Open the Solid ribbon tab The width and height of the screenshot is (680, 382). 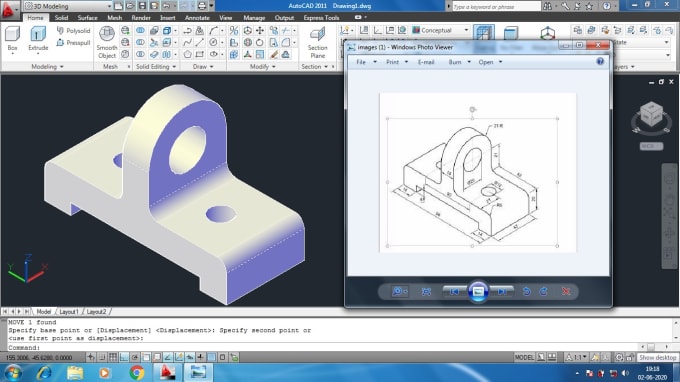coord(61,18)
